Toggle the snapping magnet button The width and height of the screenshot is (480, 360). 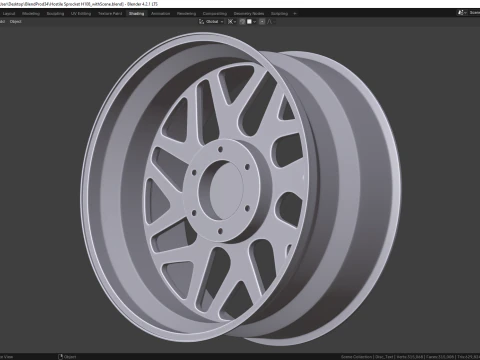point(242,22)
